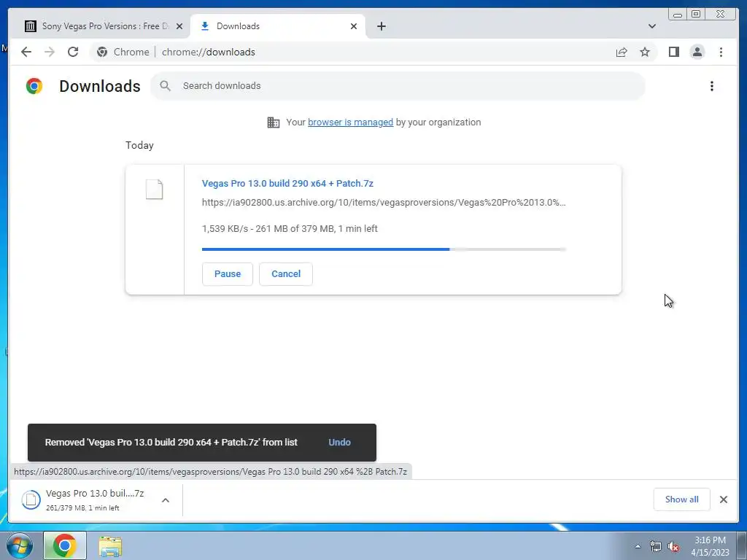Bookmark this page with the star icon
Screen dimensions: 747x560
coord(645,52)
